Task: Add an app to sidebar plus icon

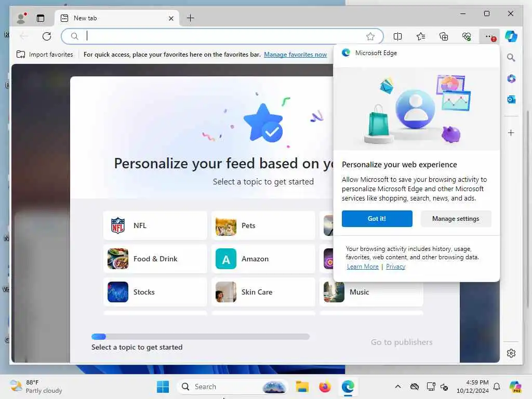Action: point(511,132)
